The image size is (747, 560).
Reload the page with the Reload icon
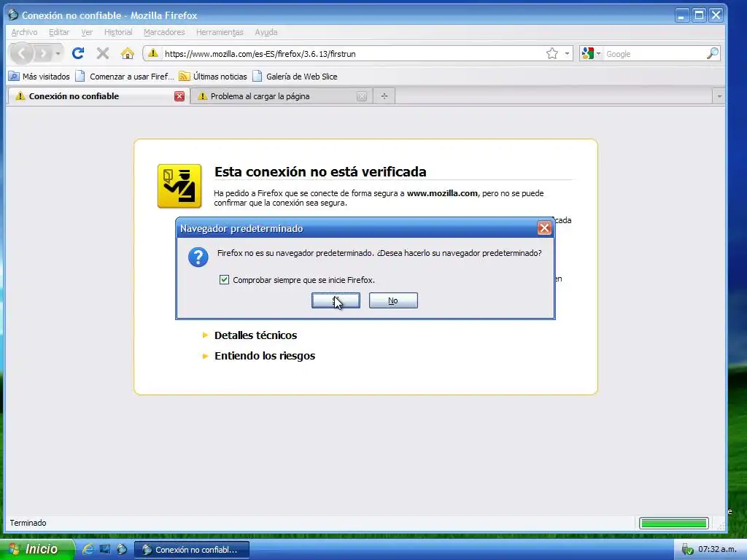tap(77, 53)
